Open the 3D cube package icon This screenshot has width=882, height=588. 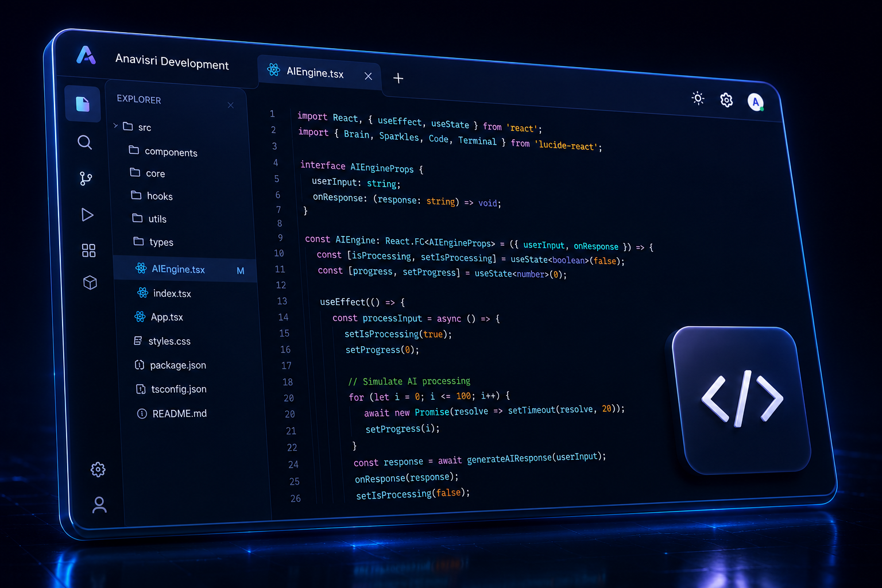click(x=90, y=283)
